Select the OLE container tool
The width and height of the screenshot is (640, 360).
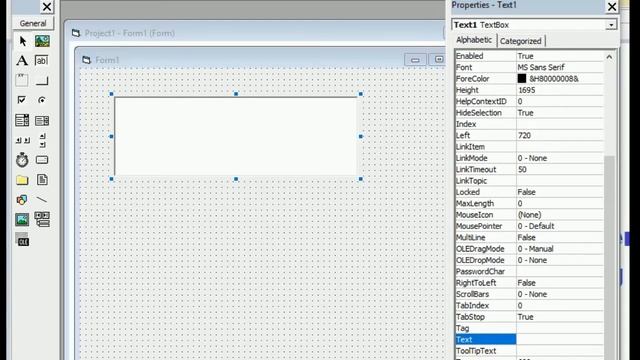pos(22,240)
